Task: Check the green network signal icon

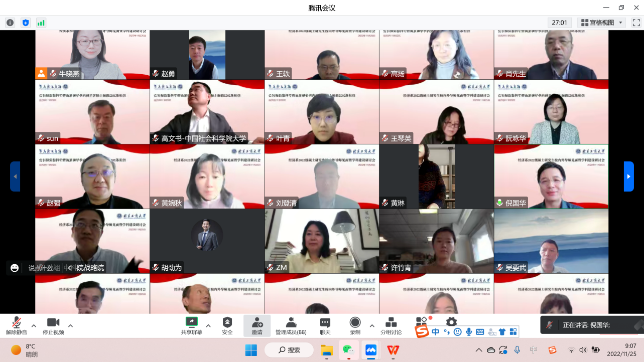Action: (41, 23)
